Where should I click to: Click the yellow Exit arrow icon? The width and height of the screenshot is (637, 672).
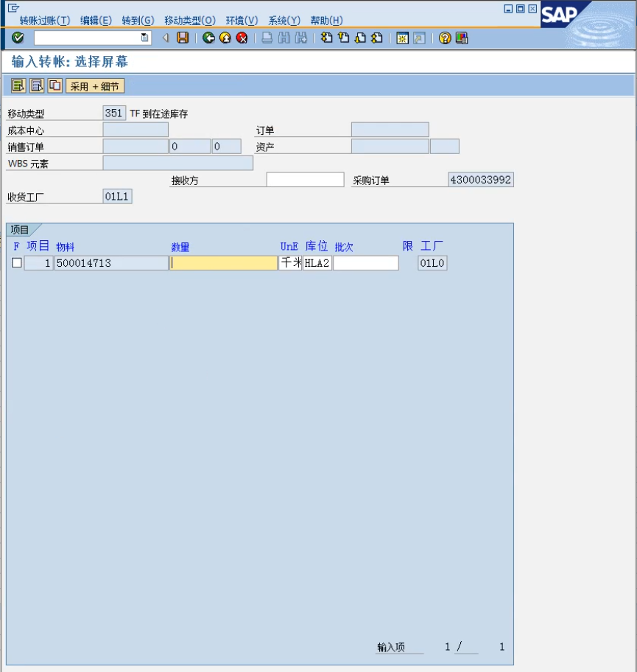pyautogui.click(x=225, y=38)
